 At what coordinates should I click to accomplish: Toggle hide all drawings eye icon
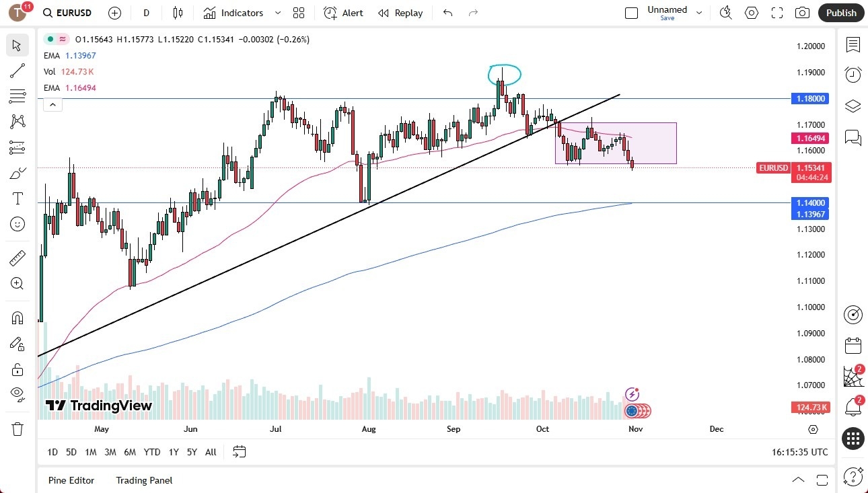coord(17,393)
